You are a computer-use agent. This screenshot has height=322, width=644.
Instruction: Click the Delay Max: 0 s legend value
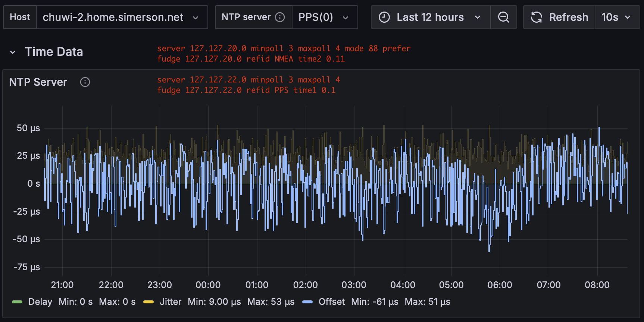(x=117, y=302)
